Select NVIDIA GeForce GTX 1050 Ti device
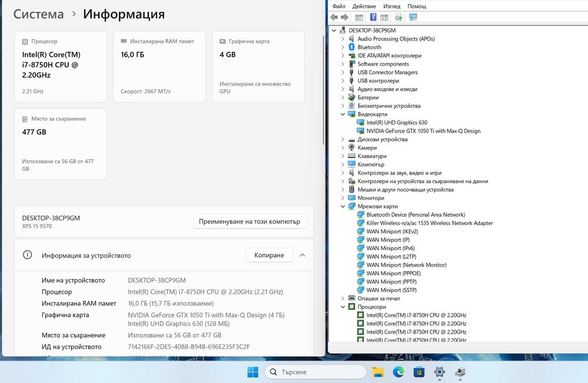588x383 pixels. [x=423, y=131]
